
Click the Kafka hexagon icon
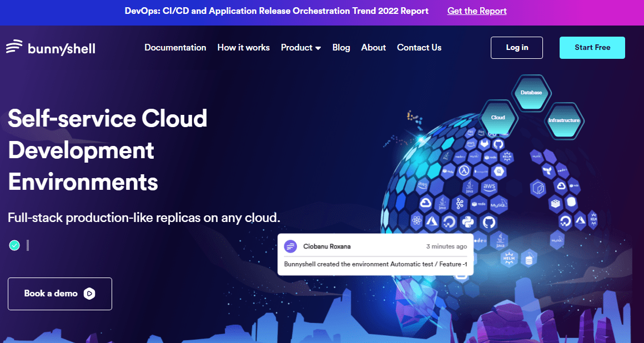pos(460,204)
